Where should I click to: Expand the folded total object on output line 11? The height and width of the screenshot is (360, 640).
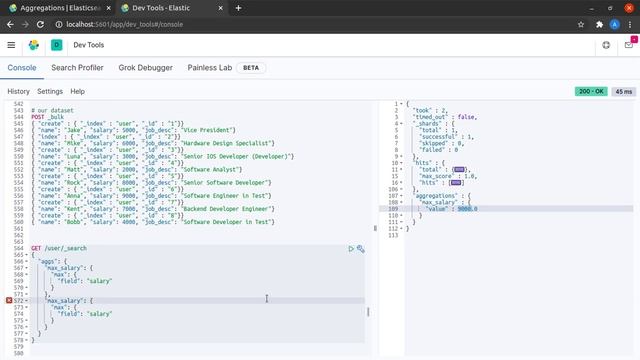(x=459, y=169)
